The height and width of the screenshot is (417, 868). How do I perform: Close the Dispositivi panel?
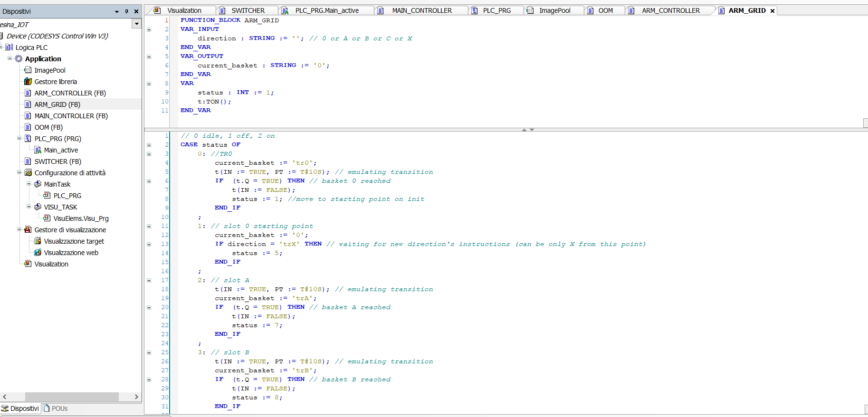click(x=136, y=11)
